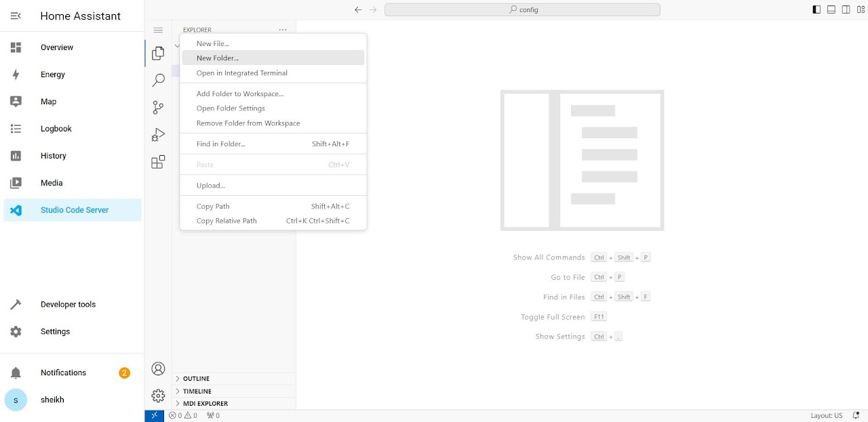The height and width of the screenshot is (422, 868).
Task: Open the Map icon in sidebar
Action: pyautogui.click(x=16, y=102)
